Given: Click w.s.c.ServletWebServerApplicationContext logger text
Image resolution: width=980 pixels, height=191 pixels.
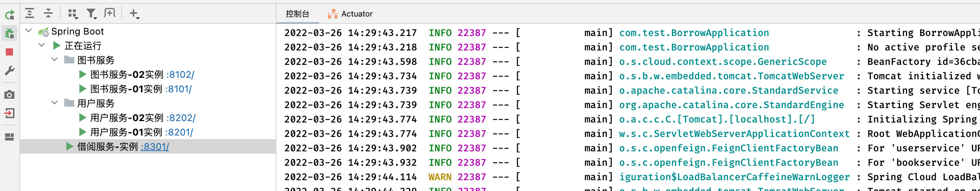Looking at the screenshot, I should (734, 134).
